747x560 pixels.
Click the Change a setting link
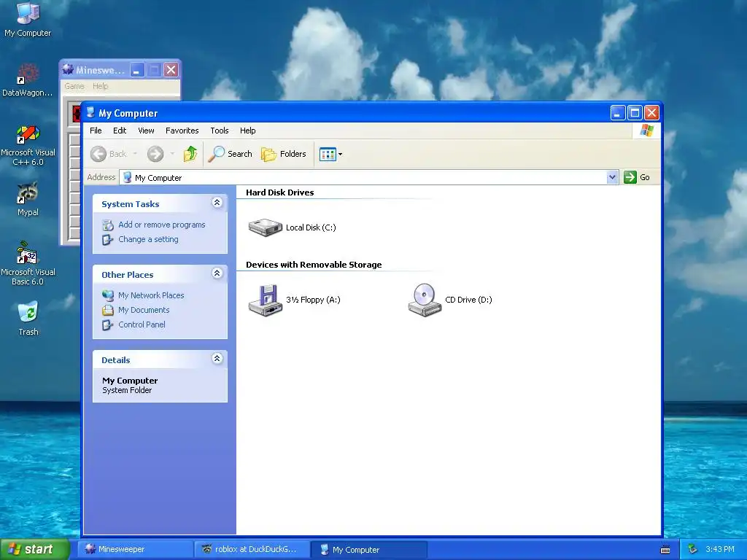click(148, 239)
